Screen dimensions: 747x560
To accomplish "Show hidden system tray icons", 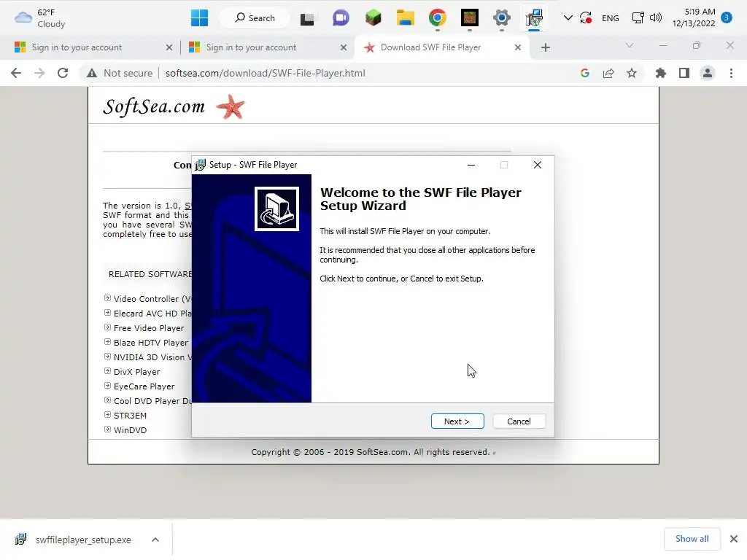I will coord(568,18).
